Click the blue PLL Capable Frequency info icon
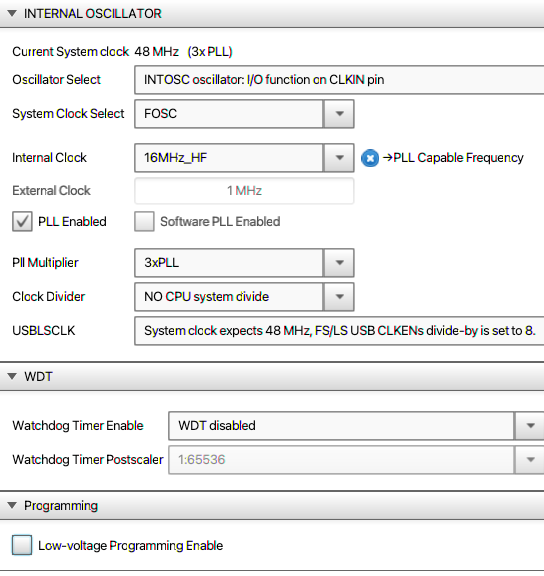The width and height of the screenshot is (544, 576). 370,158
